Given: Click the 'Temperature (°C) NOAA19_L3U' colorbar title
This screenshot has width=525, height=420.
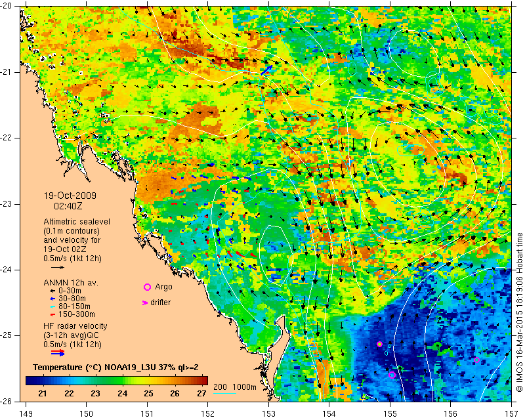Looking at the screenshot, I should pos(96,367).
